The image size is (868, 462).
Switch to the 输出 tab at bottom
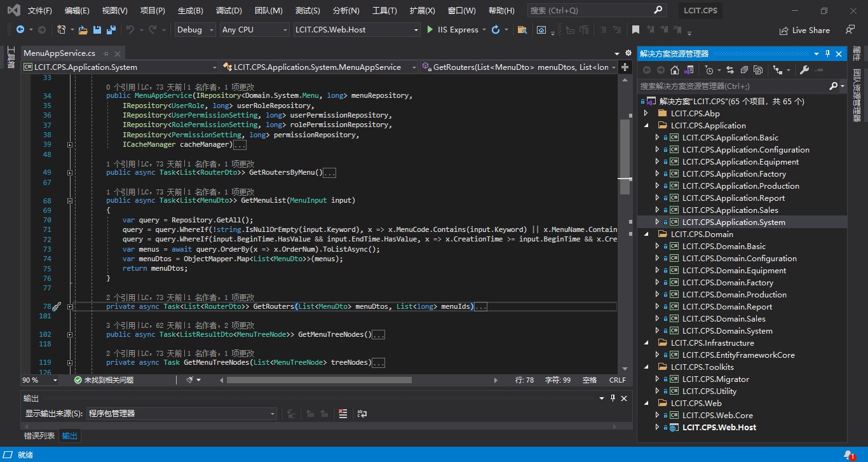tap(69, 436)
